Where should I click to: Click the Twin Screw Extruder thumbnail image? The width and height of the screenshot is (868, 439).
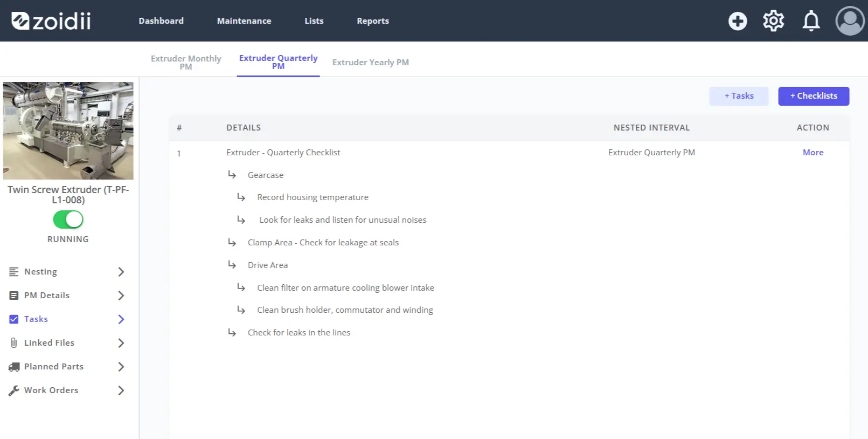[68, 131]
